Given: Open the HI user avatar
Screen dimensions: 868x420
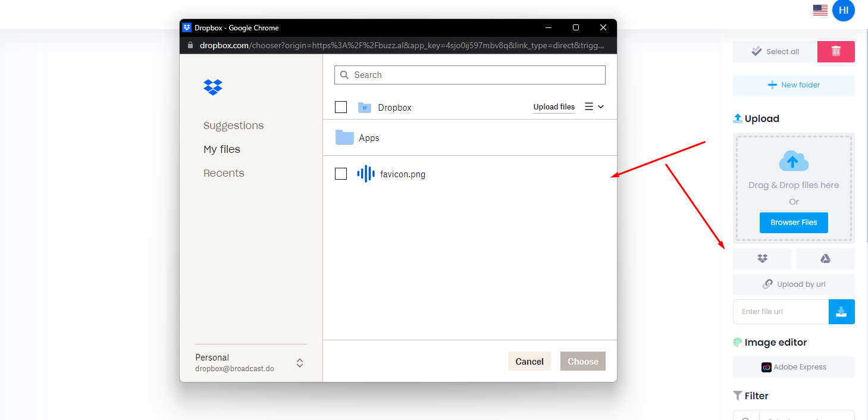Looking at the screenshot, I should pyautogui.click(x=844, y=10).
